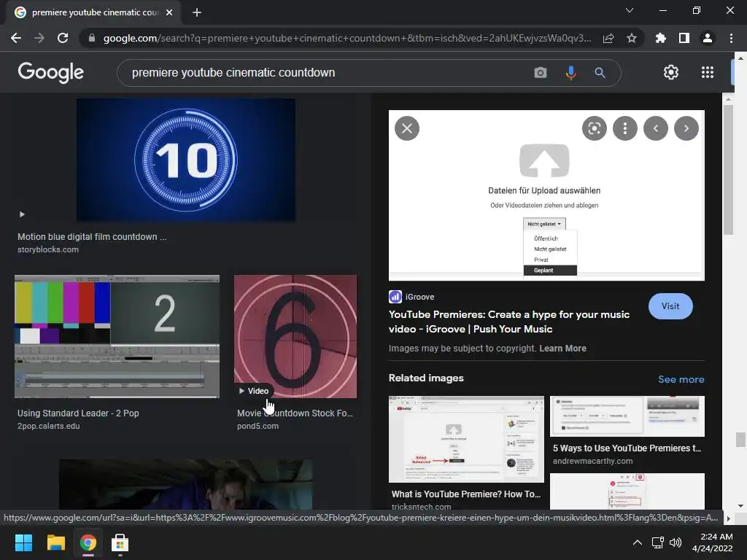
Task: Open Using Standard Leader - 2 Pop title
Action: pyautogui.click(x=78, y=413)
